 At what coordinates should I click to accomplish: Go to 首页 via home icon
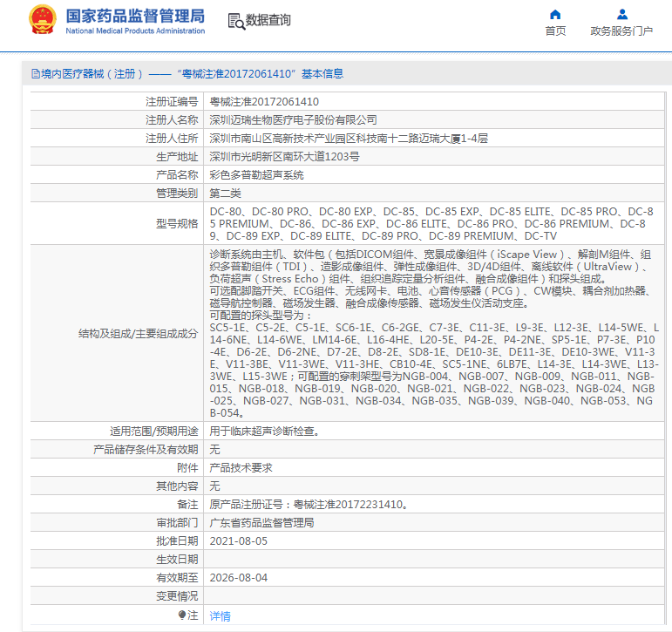tap(555, 15)
